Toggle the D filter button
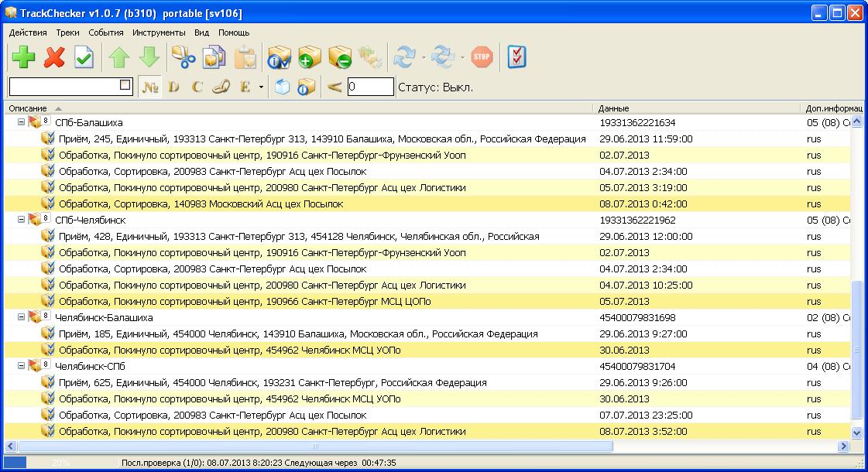 coord(173,87)
